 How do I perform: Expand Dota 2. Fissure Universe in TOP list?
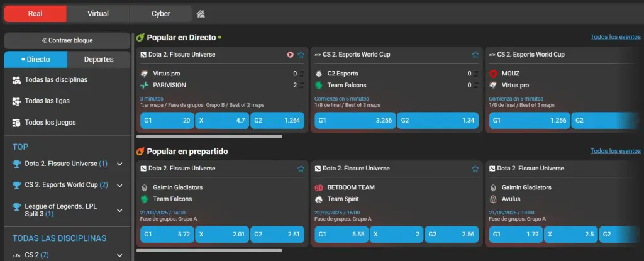tap(119, 164)
